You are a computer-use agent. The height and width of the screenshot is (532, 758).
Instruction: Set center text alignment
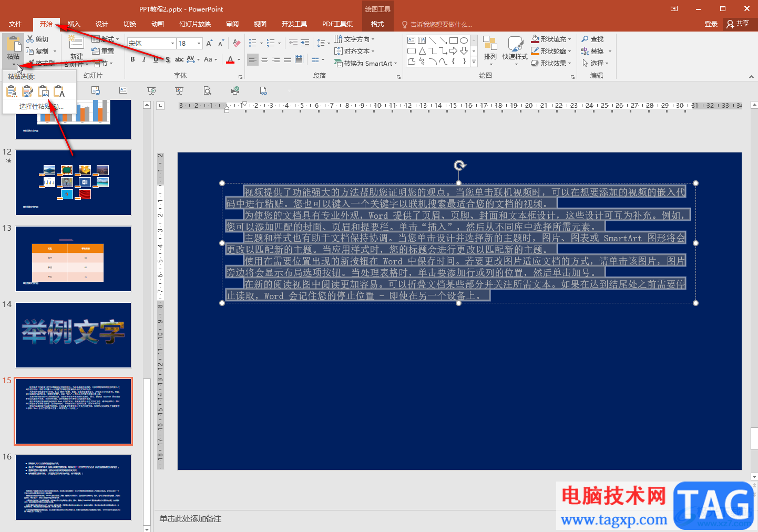(x=264, y=59)
